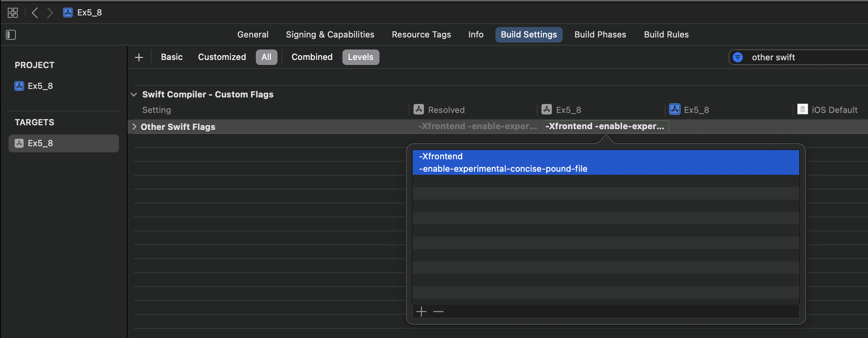Viewport: 868px width, 338px height.
Task: Toggle the project and targets list sidebar
Action: [11, 35]
